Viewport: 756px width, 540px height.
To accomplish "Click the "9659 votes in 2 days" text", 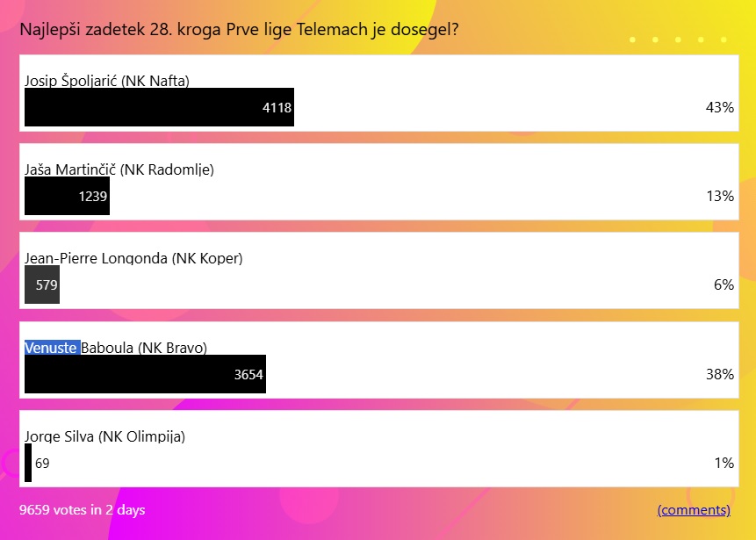I will coord(83,510).
